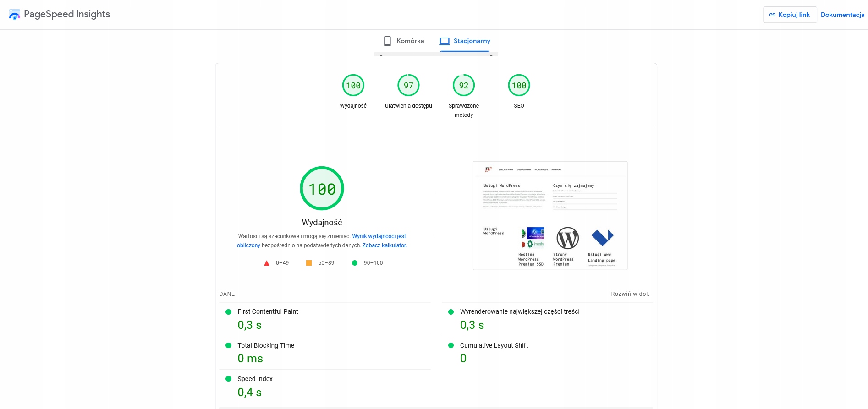Click the orange square 50–89 legend icon
The image size is (868, 409).
click(309, 263)
